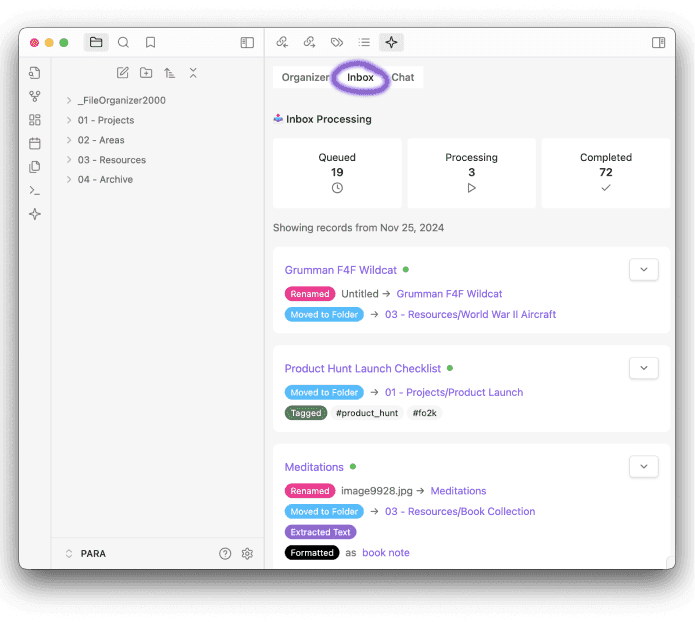
Task: Open the bookmarks icon
Action: tap(150, 43)
